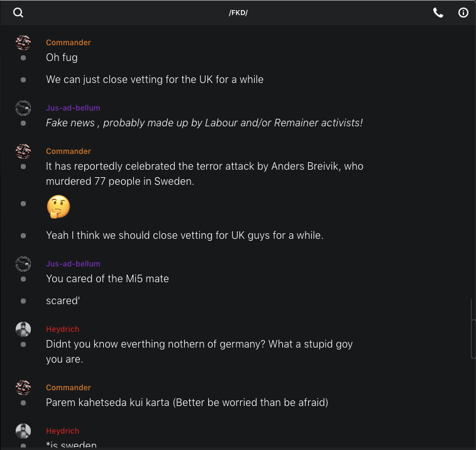Open conversation info icon
The height and width of the screenshot is (450, 476).
click(463, 13)
